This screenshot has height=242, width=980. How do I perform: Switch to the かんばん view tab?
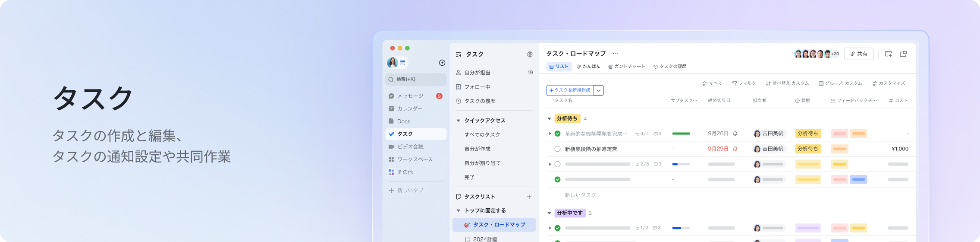point(588,67)
